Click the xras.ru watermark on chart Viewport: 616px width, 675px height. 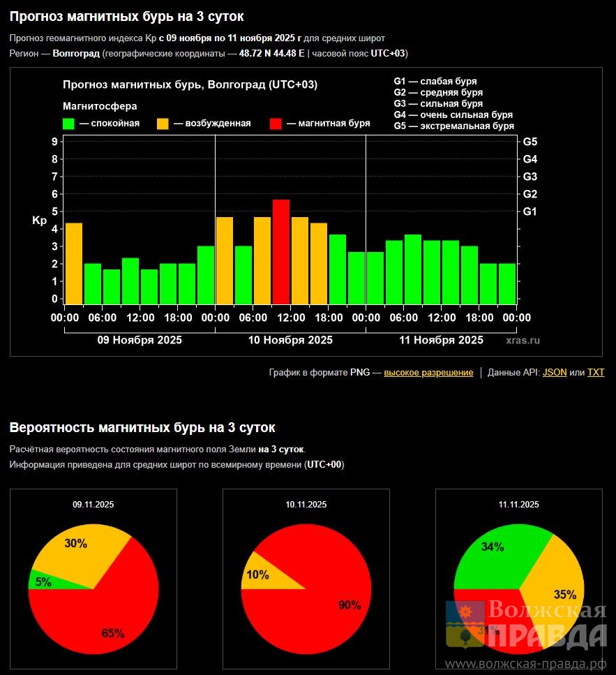(x=523, y=340)
